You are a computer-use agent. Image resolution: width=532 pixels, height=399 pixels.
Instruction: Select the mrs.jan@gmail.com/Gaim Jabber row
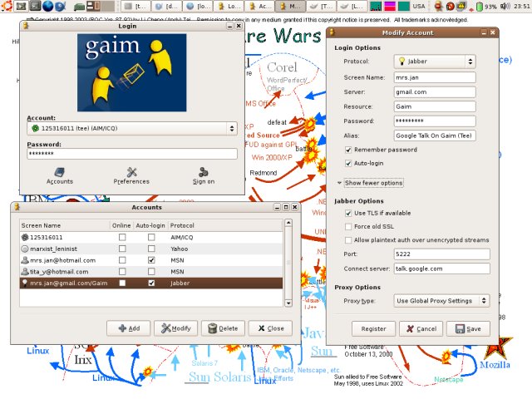(x=151, y=283)
